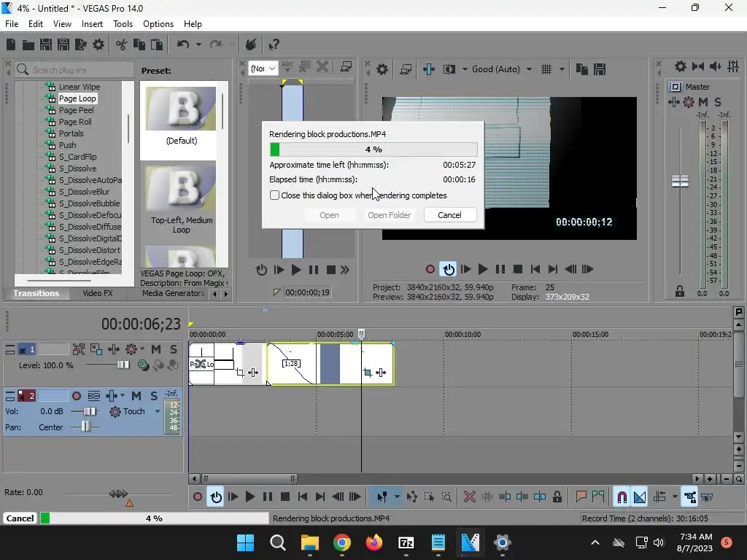Click track 2 Pan slider handle

[85, 427]
